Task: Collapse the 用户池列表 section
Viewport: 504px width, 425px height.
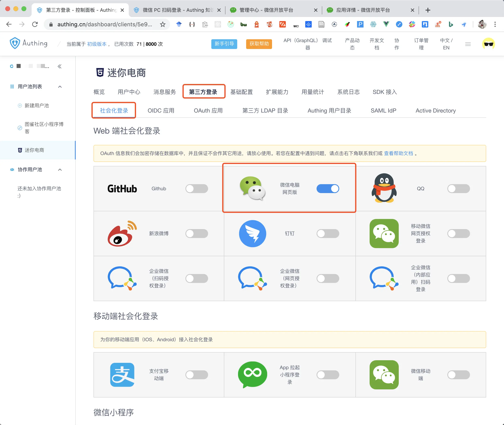Action: click(x=60, y=86)
